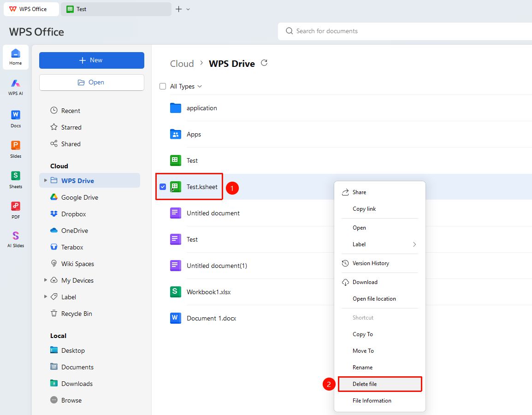Select File Information in the context menu
Image resolution: width=532 pixels, height=415 pixels.
[380, 400]
